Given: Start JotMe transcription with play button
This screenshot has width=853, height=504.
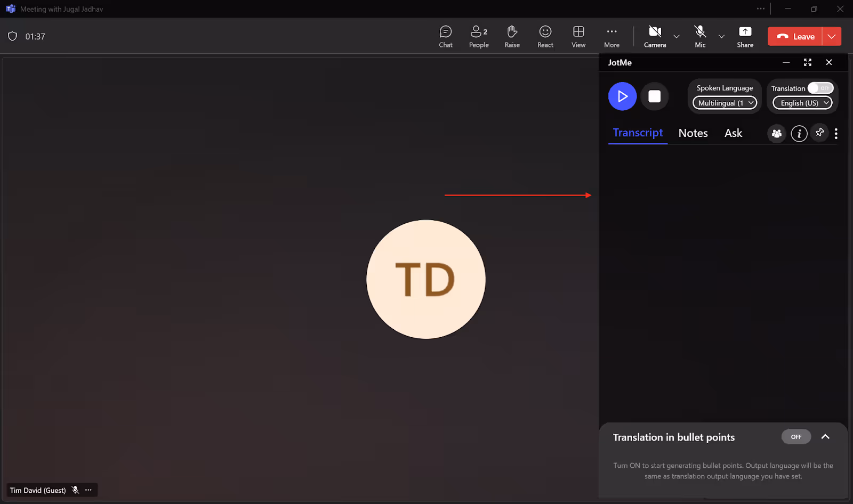Looking at the screenshot, I should (622, 96).
